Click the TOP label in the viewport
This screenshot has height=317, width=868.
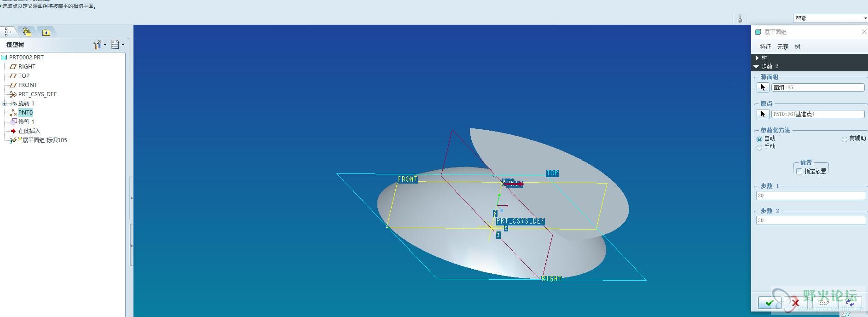point(552,173)
